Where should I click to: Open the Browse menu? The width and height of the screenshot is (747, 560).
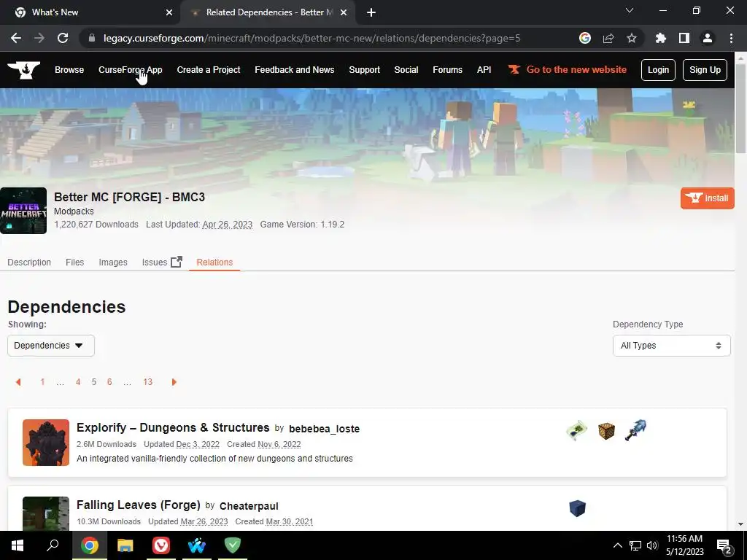click(x=69, y=70)
